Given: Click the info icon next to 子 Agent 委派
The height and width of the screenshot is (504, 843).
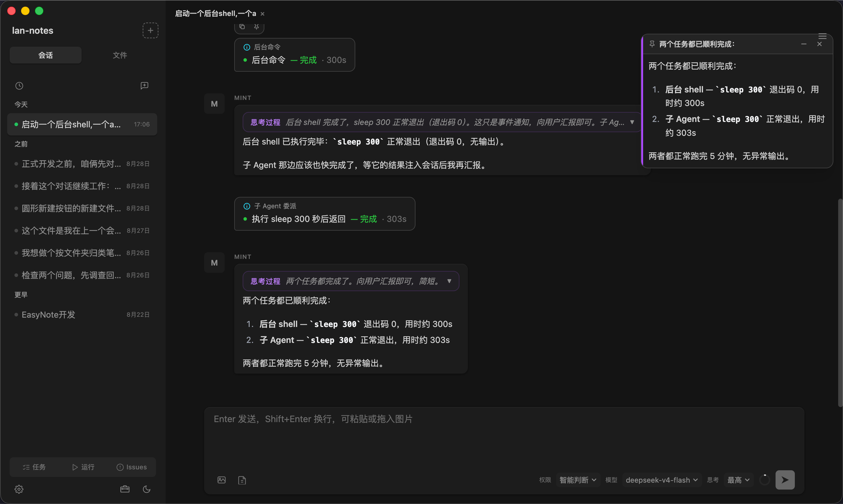Looking at the screenshot, I should (x=247, y=206).
